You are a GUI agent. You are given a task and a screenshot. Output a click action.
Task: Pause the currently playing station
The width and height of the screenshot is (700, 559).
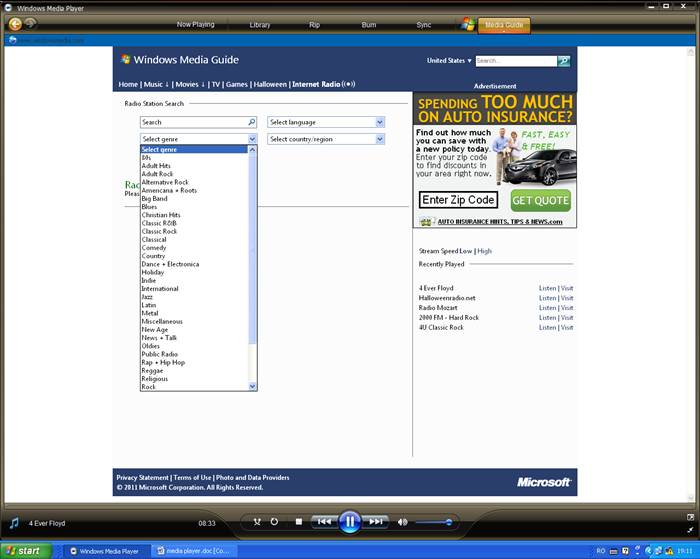350,521
